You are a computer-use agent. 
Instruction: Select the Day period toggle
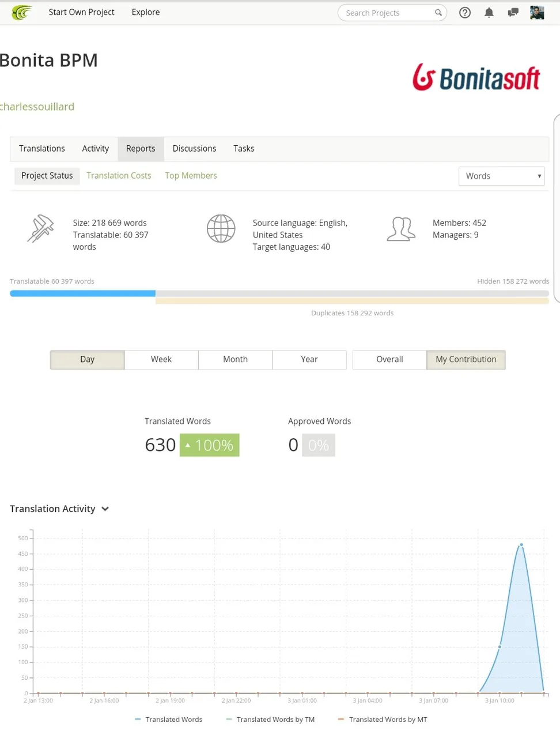87,360
